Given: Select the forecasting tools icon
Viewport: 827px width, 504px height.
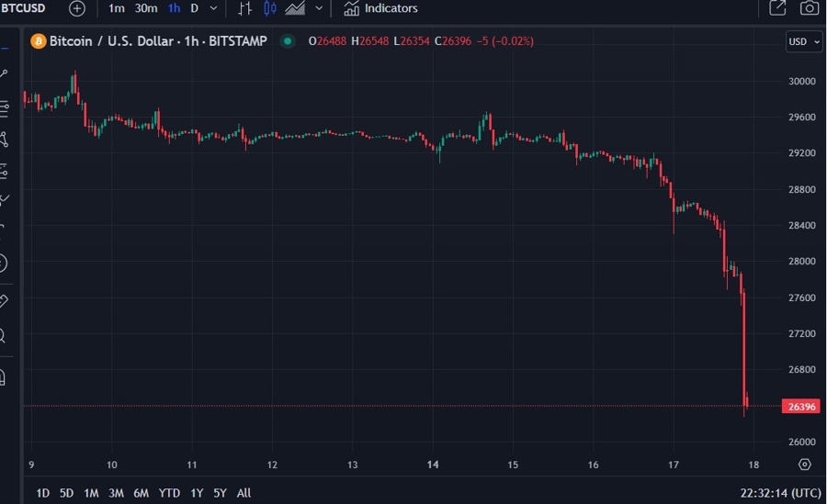Looking at the screenshot, I should pos(4,172).
